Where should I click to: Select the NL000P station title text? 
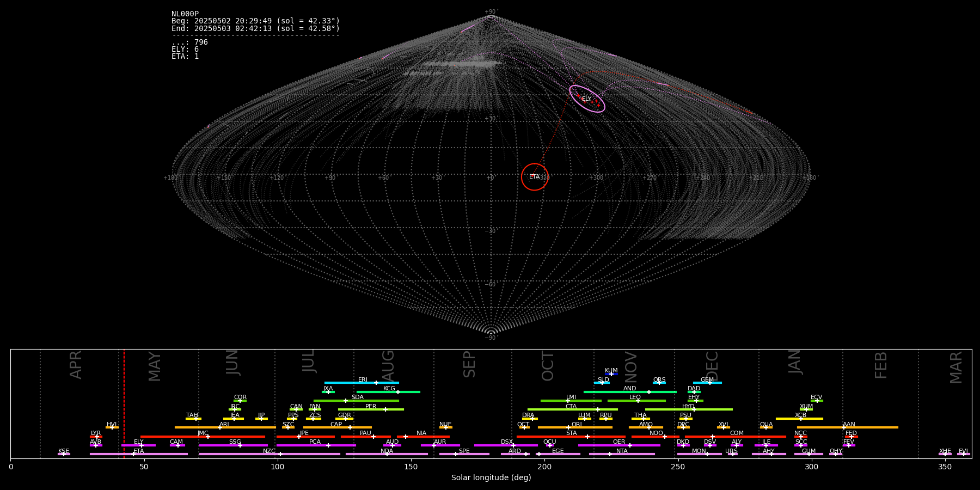[x=185, y=14]
